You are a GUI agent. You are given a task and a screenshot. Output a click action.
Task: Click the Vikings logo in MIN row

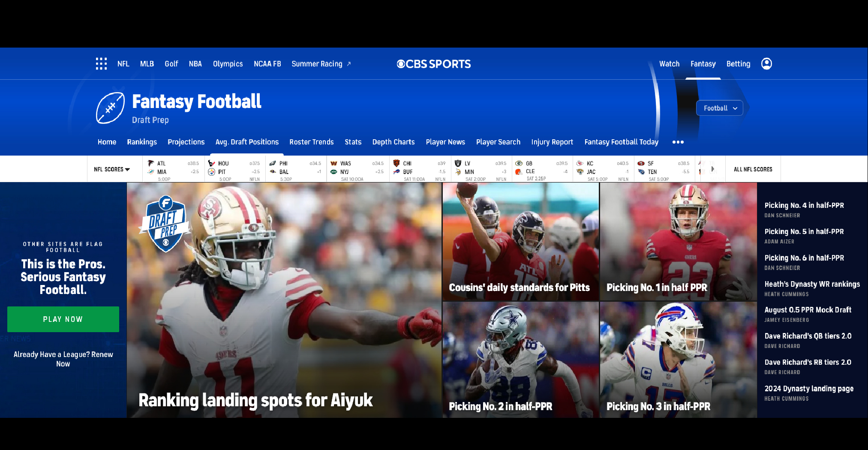point(458,172)
